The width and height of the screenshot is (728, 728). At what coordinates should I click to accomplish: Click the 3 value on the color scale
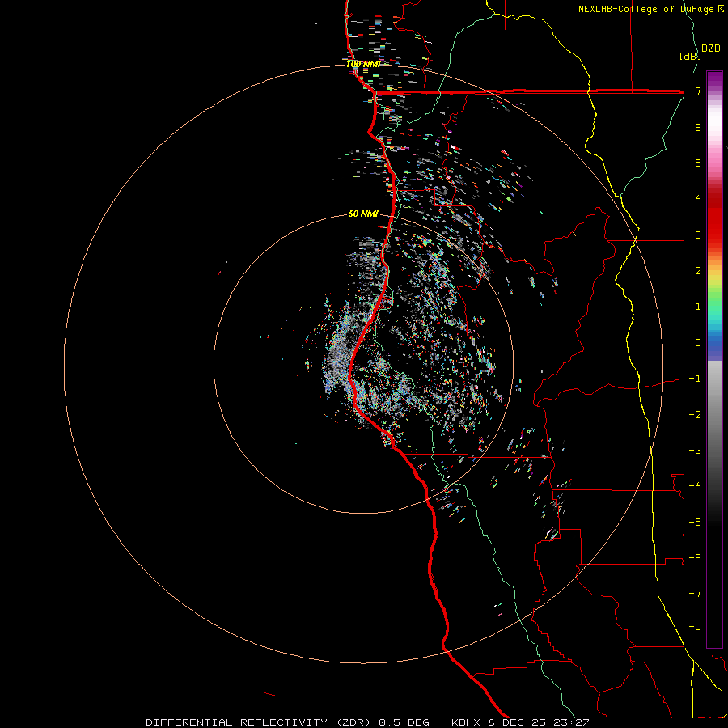(698, 235)
